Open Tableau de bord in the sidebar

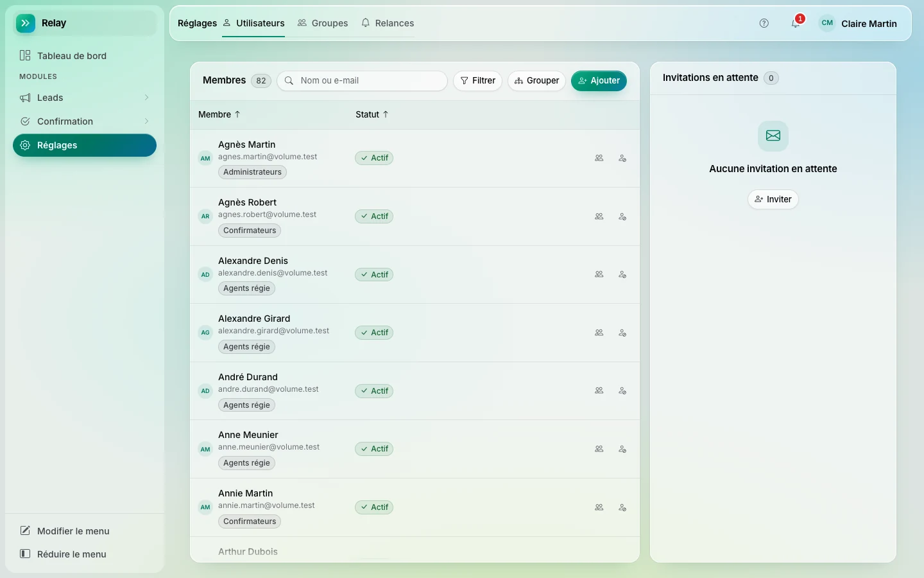click(85, 56)
